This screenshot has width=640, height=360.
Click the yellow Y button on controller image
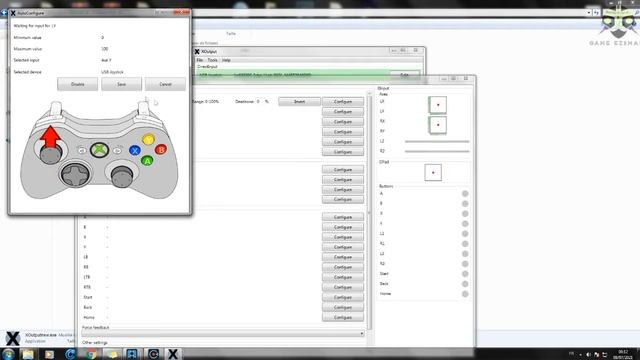[x=149, y=140]
